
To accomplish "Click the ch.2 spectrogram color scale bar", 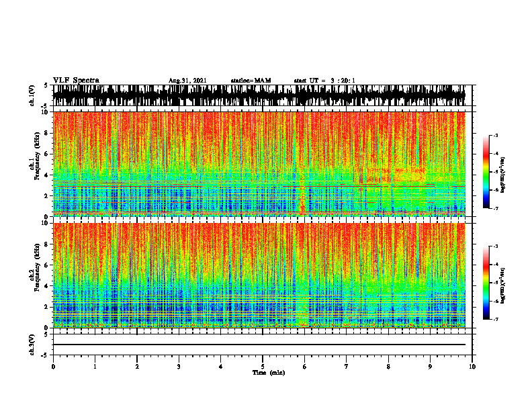I will [486, 283].
